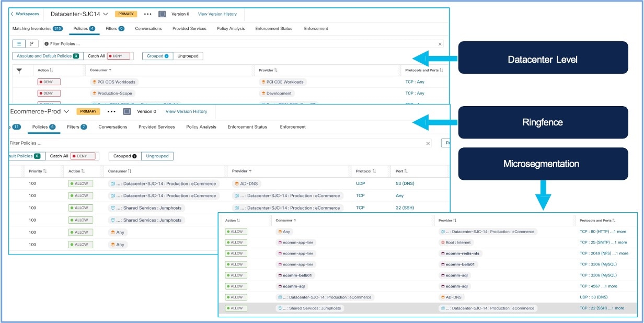Viewport: 644px width, 323px height.
Task: Sort Ecommerce-Prod table by Protocol column
Action: (x=366, y=171)
